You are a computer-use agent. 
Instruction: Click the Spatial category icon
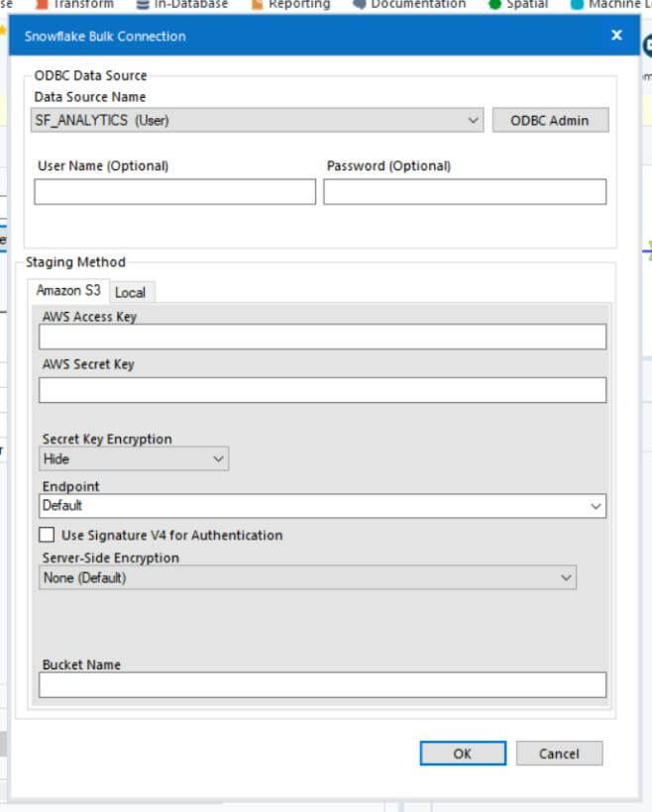(495, 5)
